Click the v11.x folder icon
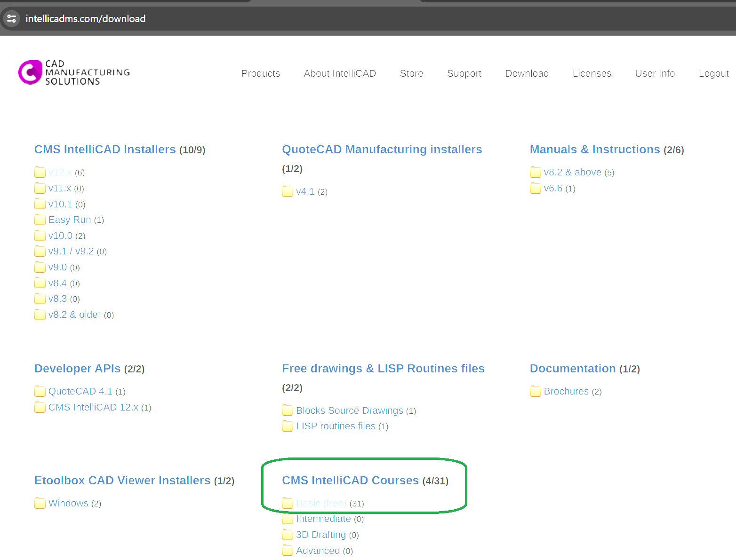 tap(40, 189)
